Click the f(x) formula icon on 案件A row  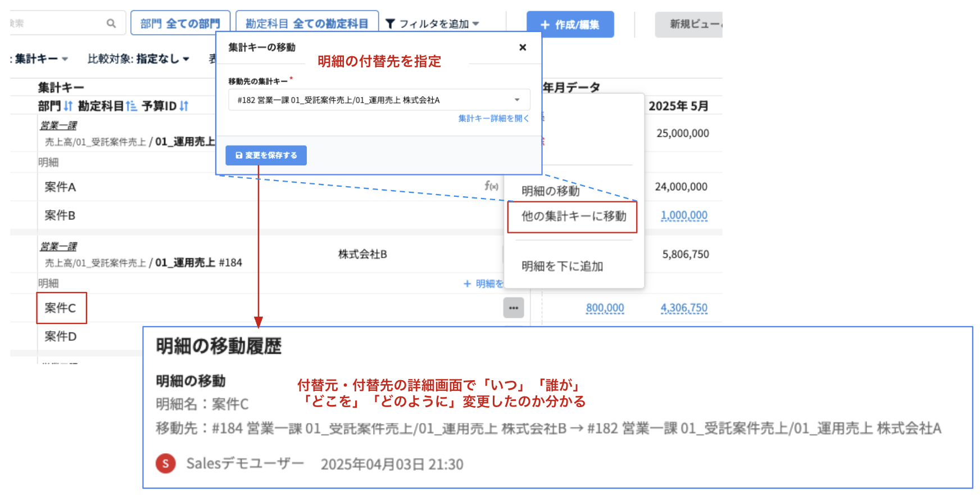491,186
